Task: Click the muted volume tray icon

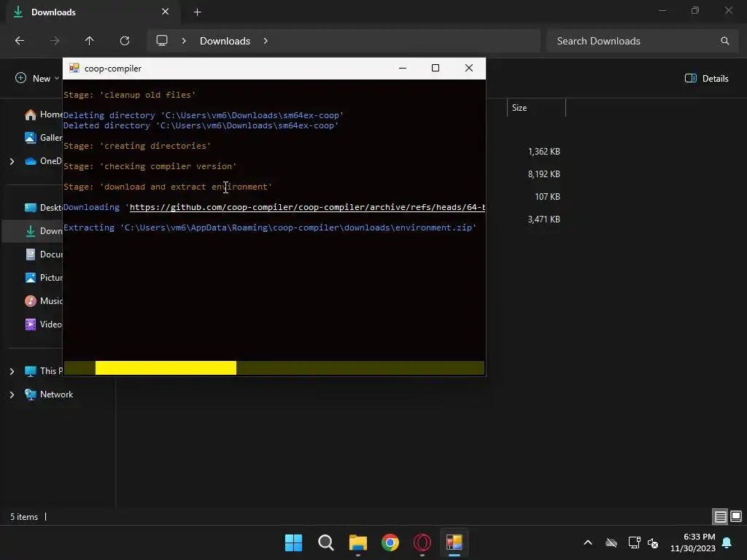Action: coord(653,542)
